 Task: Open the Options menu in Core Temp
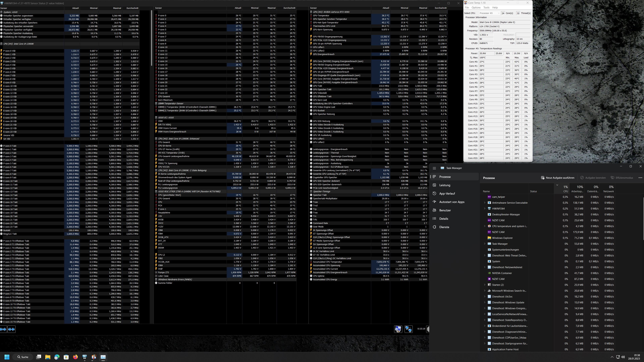(x=476, y=8)
